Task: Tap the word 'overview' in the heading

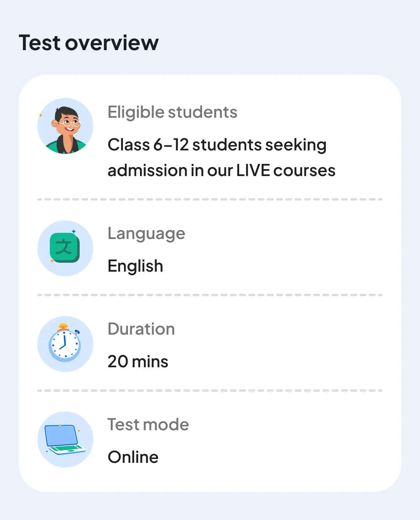Action: [x=112, y=43]
